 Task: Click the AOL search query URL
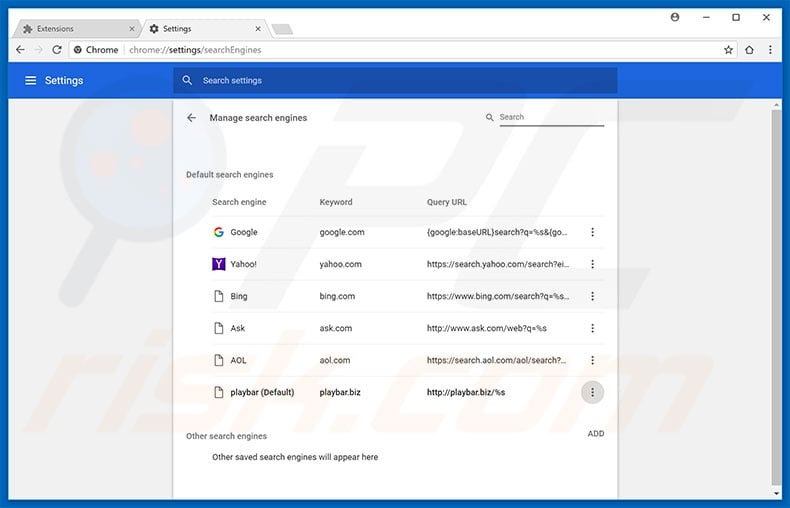496,360
